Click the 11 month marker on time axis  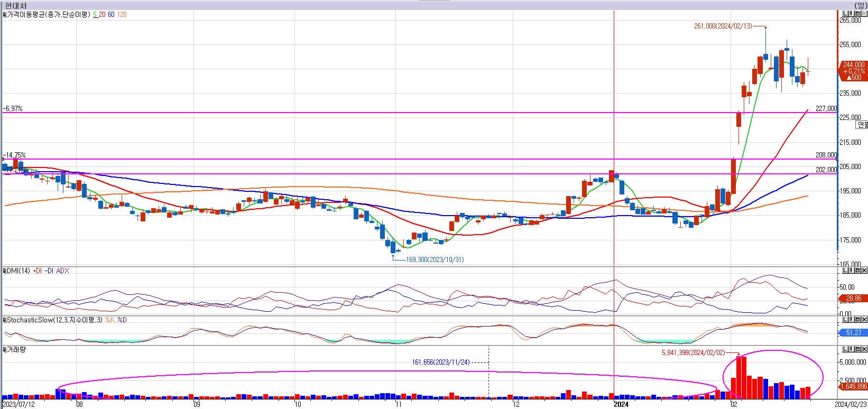click(x=398, y=405)
